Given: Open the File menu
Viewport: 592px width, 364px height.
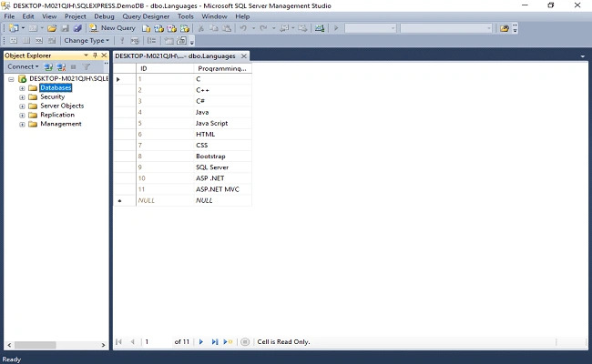Looking at the screenshot, I should tap(9, 16).
